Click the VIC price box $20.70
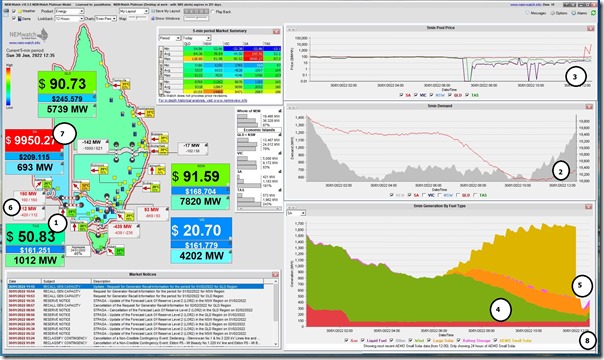This screenshot has height=360, width=604. [201, 230]
